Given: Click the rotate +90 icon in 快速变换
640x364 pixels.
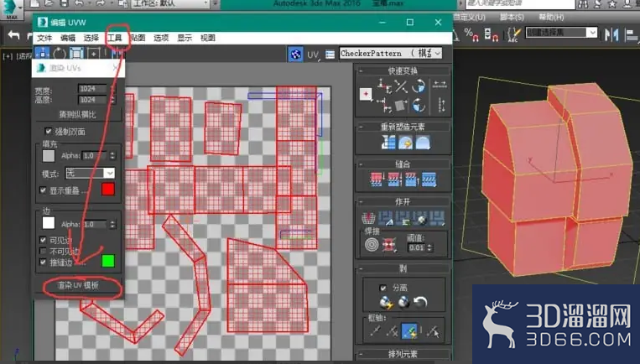Looking at the screenshot, I should 419,86.
